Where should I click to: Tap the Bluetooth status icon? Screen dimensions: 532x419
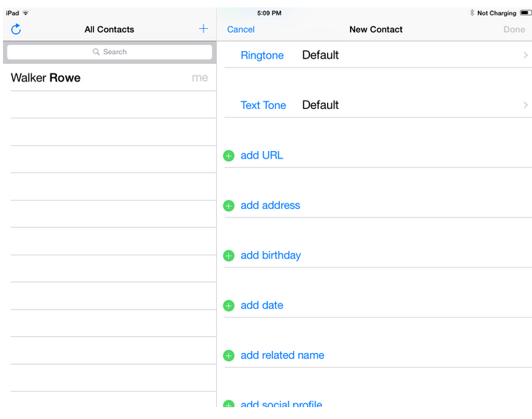[x=471, y=13]
